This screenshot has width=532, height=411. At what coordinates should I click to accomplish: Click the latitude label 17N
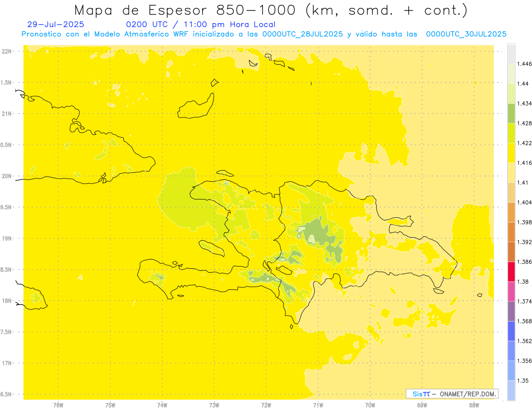7,363
